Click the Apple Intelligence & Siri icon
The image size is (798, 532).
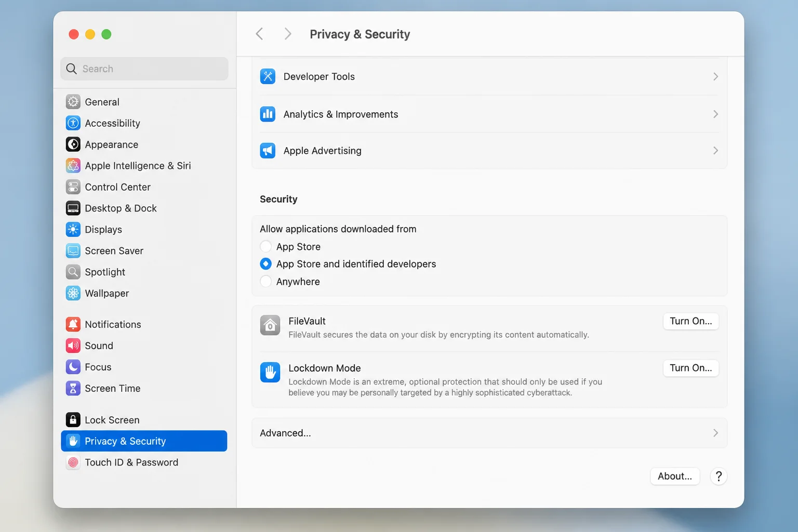click(x=73, y=166)
